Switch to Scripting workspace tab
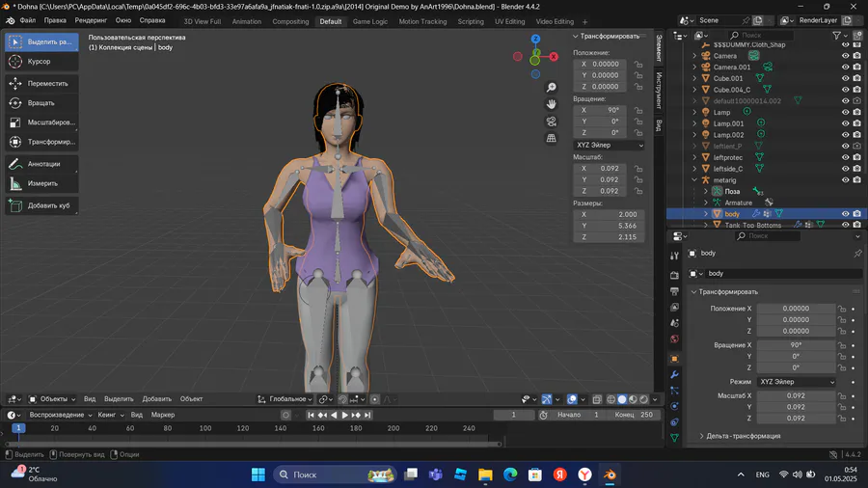This screenshot has height=488, width=868. click(x=471, y=21)
